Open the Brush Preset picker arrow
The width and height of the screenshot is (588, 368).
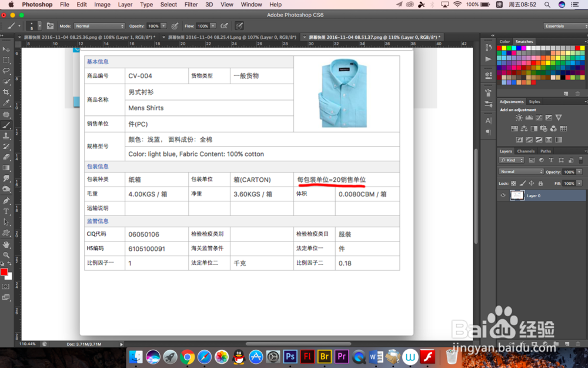pos(39,26)
